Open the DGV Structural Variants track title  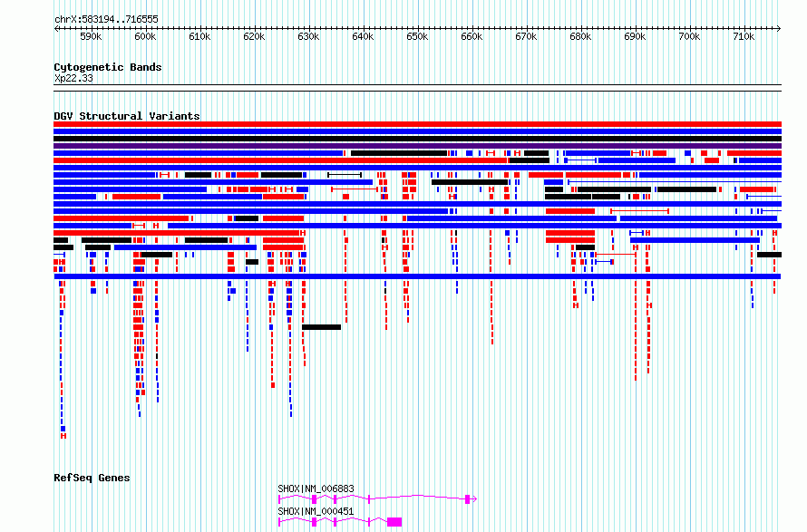pos(127,116)
